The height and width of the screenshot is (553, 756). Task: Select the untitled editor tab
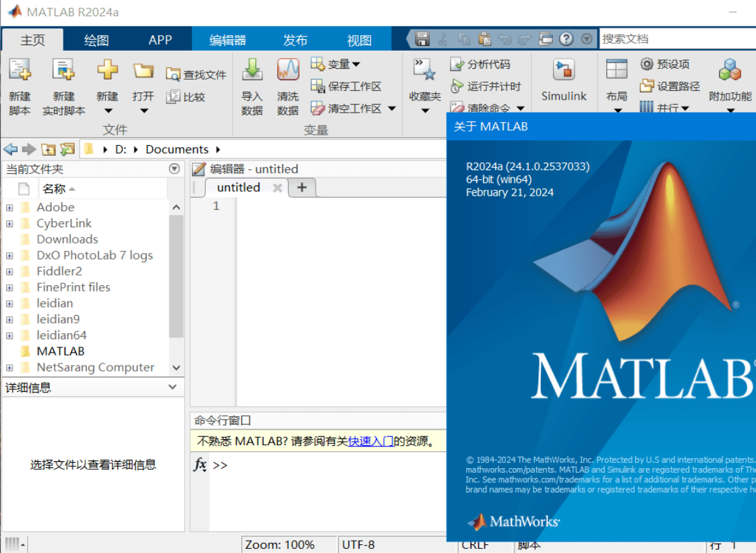[239, 187]
